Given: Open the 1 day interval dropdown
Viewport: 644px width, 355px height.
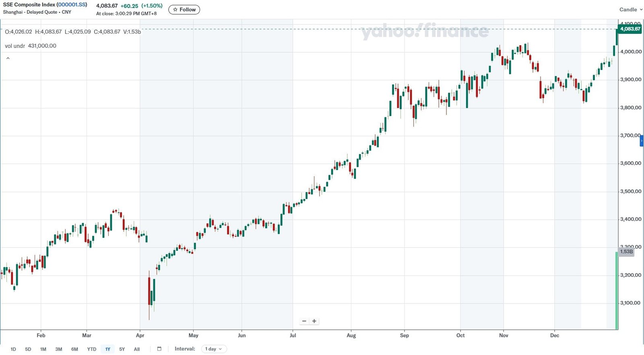Looking at the screenshot, I should point(213,349).
